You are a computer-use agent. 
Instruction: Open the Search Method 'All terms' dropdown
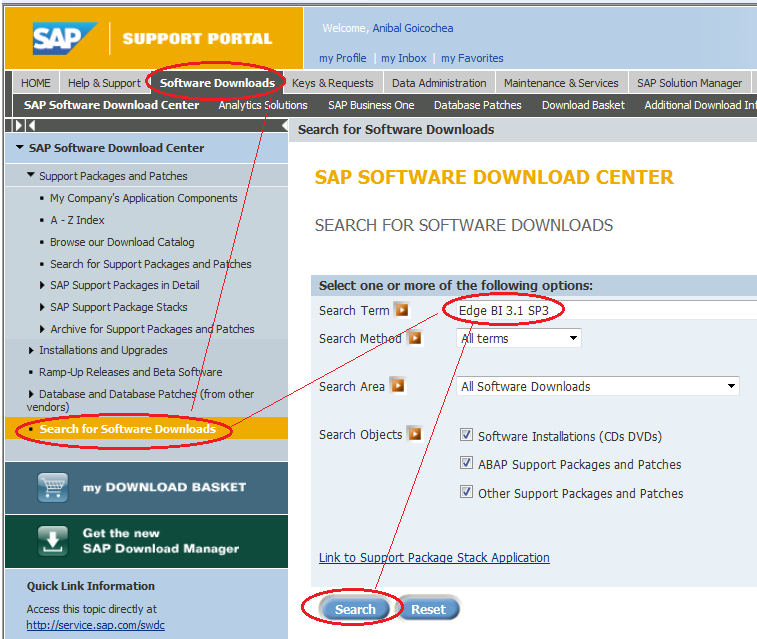click(519, 338)
